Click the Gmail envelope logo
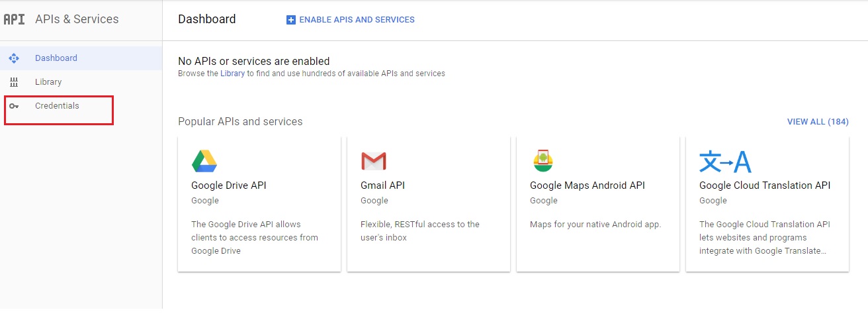The height and width of the screenshot is (314, 868). coord(374,161)
